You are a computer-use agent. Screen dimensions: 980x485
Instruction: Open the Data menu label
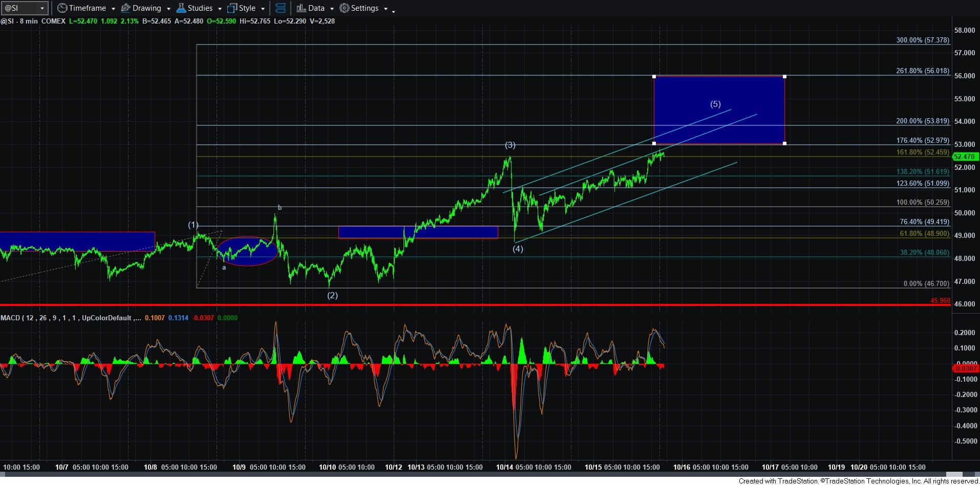pos(316,8)
